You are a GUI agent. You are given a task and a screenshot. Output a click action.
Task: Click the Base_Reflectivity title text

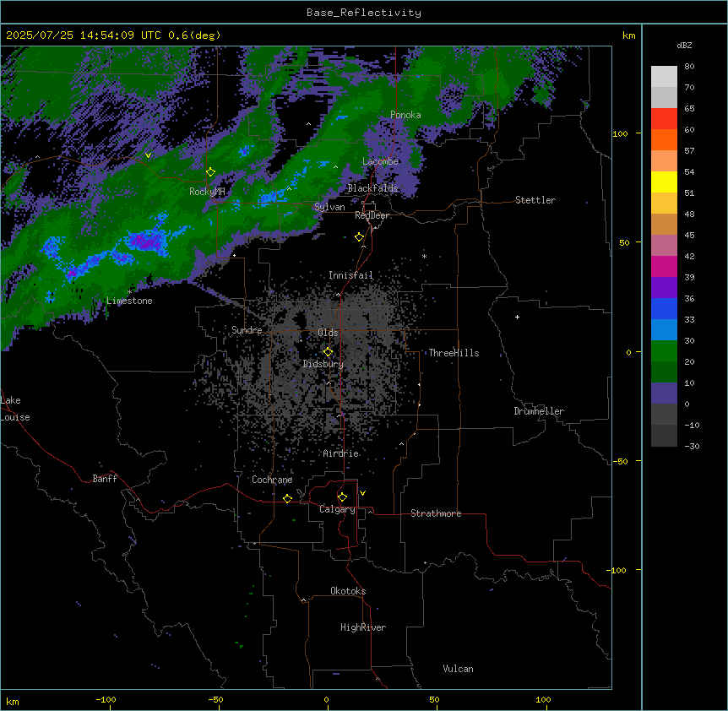pos(364,13)
